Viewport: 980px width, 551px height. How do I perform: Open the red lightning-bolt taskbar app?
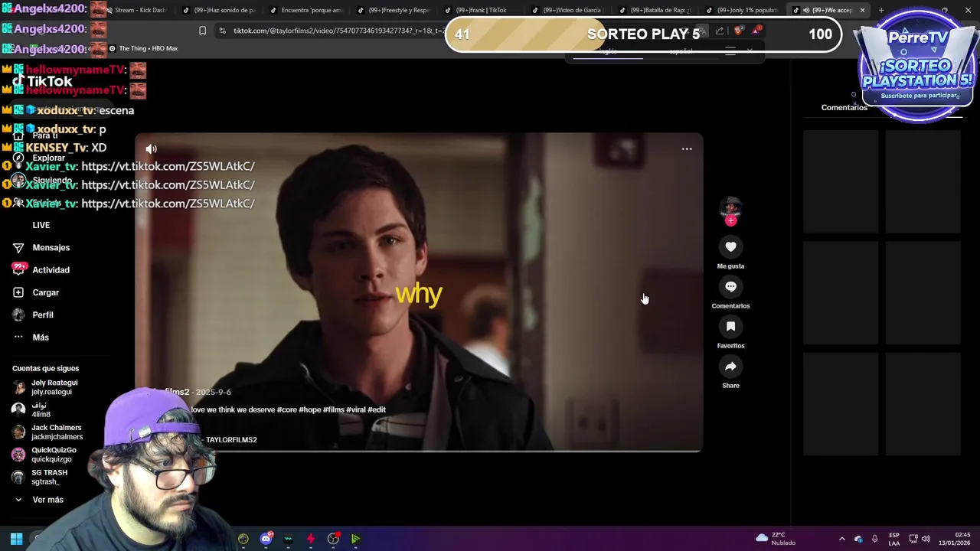click(310, 539)
